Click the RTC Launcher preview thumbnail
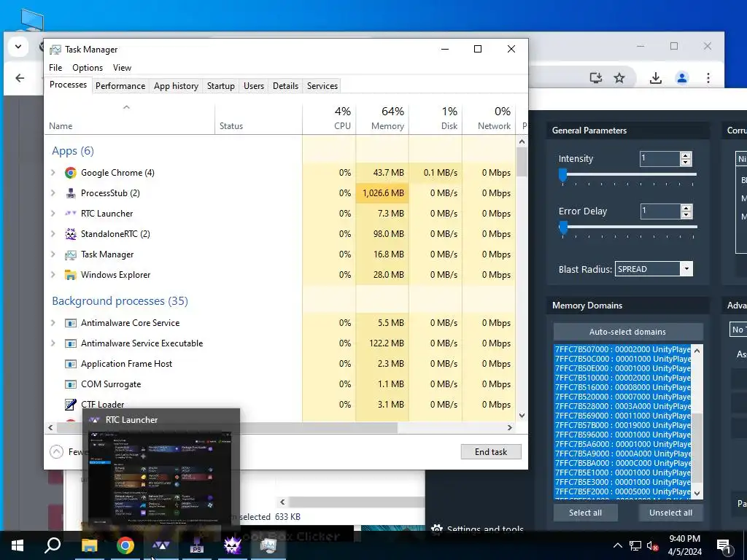 tap(160, 478)
